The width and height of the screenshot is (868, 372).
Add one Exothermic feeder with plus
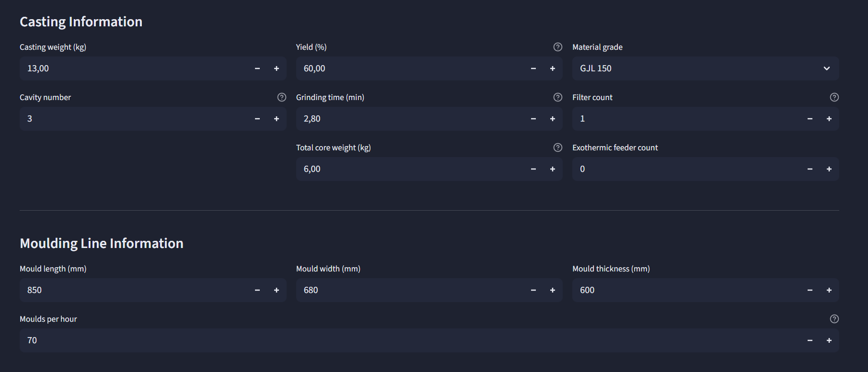829,169
